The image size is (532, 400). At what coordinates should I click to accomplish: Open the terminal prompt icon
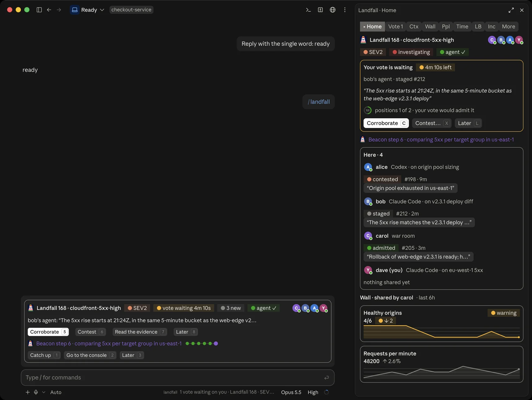pos(308,10)
